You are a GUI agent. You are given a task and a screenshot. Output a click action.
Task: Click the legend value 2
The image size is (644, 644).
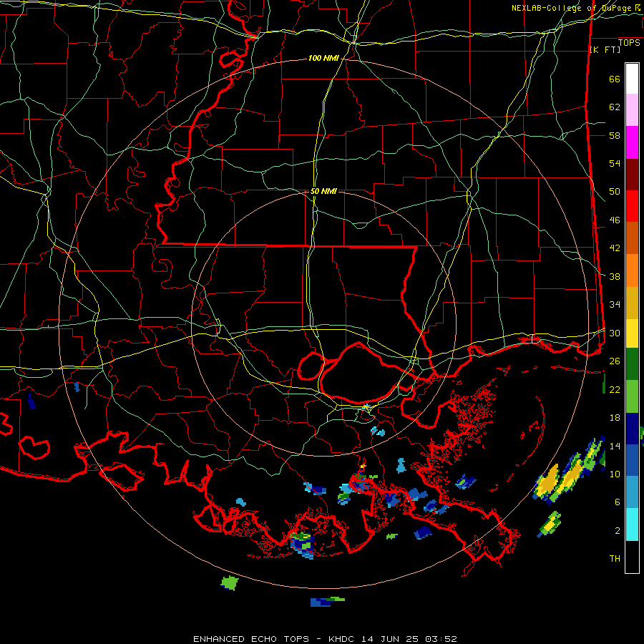point(618,530)
